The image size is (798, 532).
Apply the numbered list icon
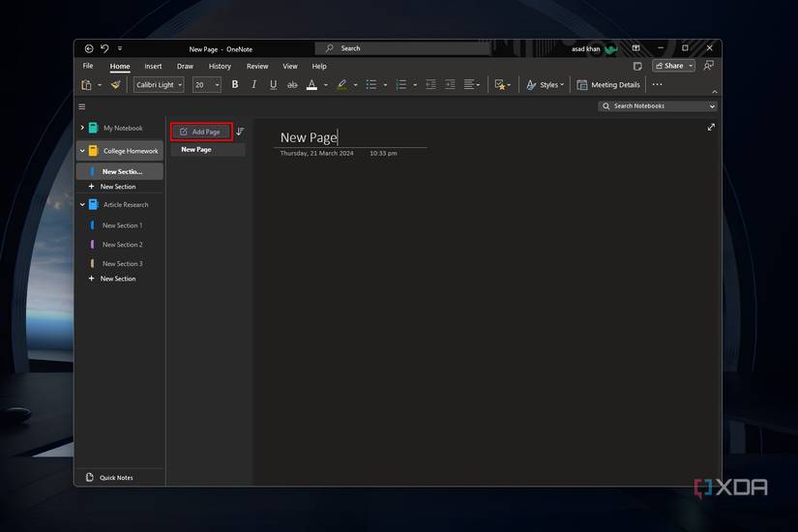401,84
